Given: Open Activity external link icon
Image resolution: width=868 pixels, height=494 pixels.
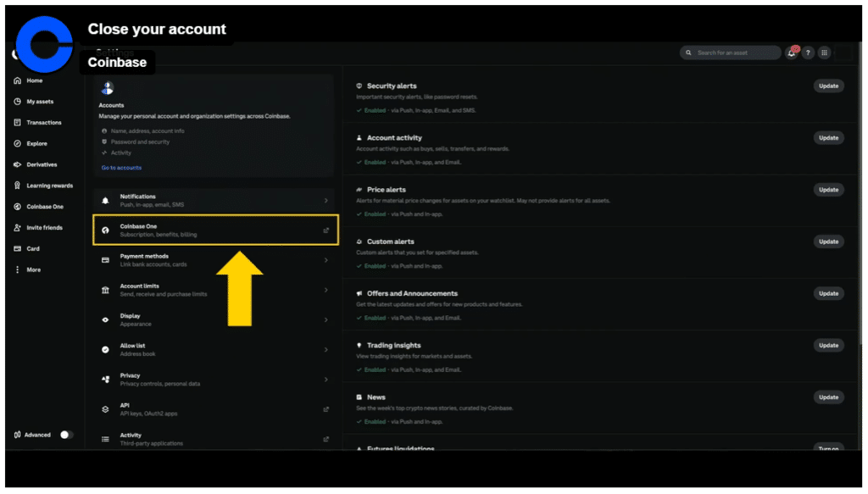Looking at the screenshot, I should coord(326,440).
